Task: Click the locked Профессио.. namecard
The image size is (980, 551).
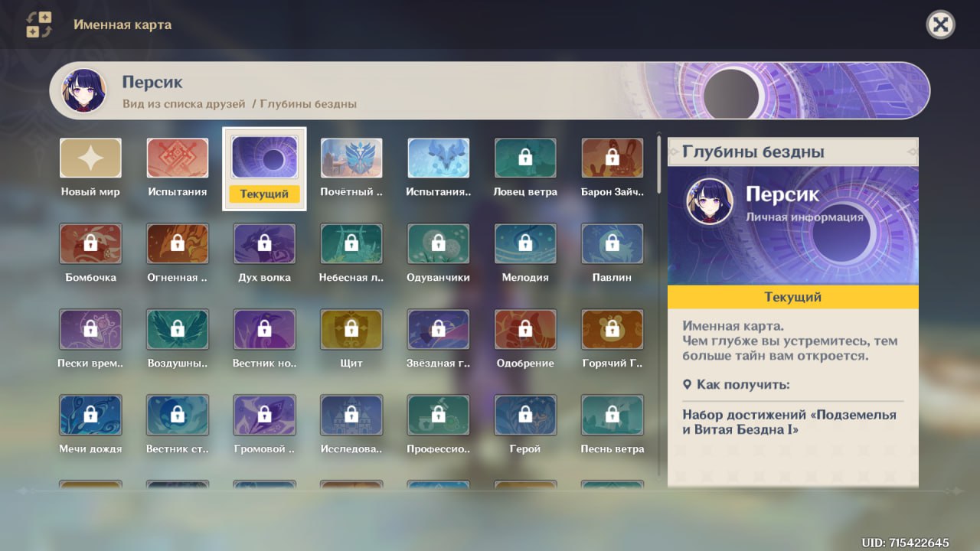Action: (438, 425)
